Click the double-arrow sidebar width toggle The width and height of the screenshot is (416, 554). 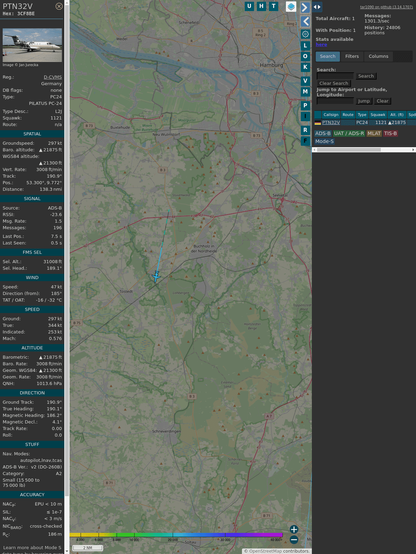(x=317, y=7)
